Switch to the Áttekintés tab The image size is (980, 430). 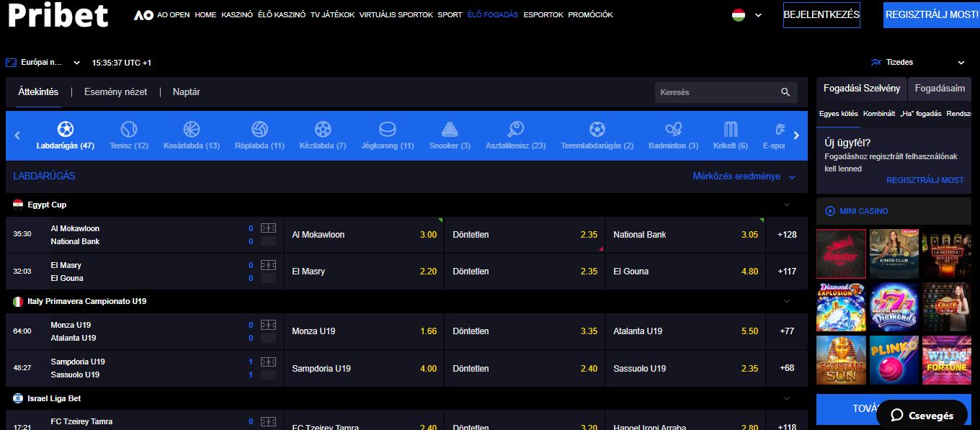pyautogui.click(x=38, y=92)
